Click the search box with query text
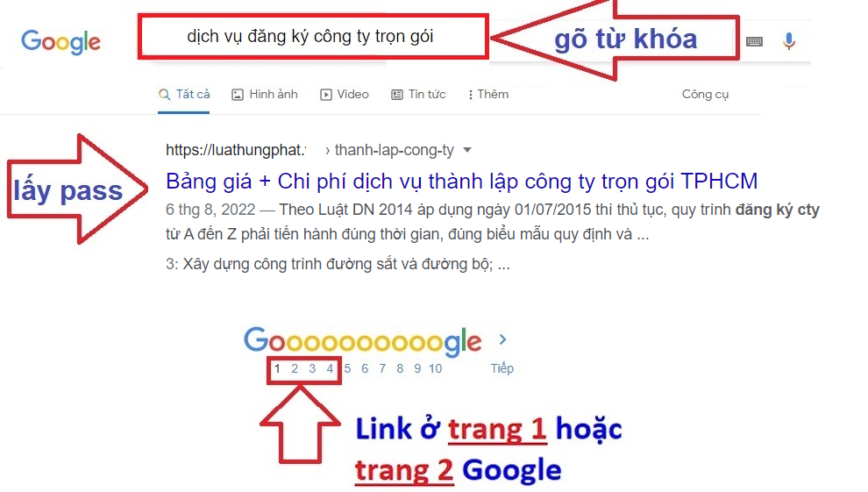868x492 pixels. (313, 37)
